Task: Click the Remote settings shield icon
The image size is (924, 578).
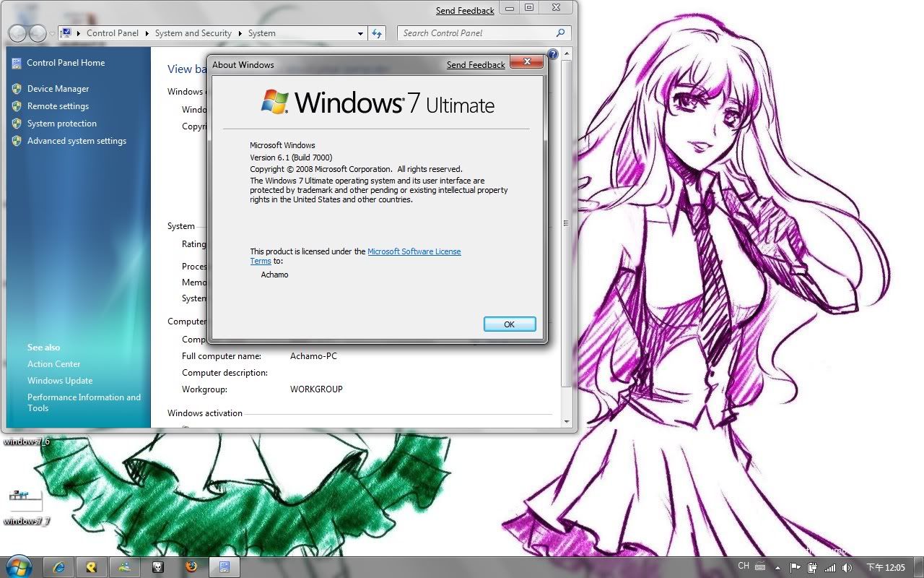Action: pyautogui.click(x=17, y=106)
